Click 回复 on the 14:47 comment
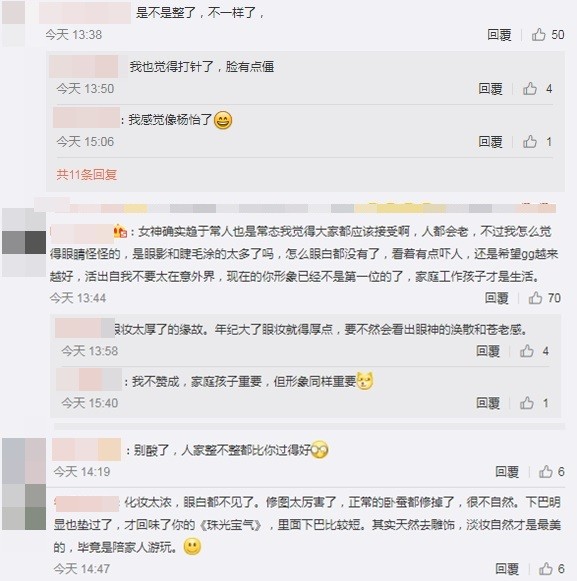 coord(507,569)
